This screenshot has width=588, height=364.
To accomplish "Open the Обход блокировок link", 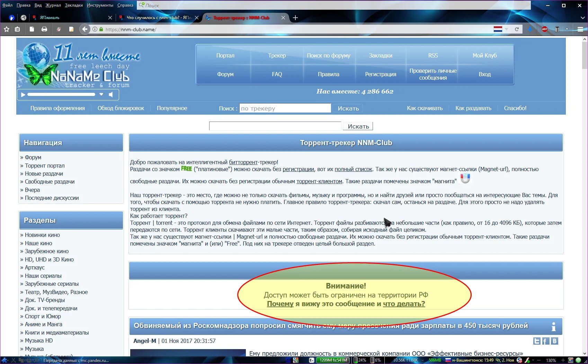I will coord(121,108).
